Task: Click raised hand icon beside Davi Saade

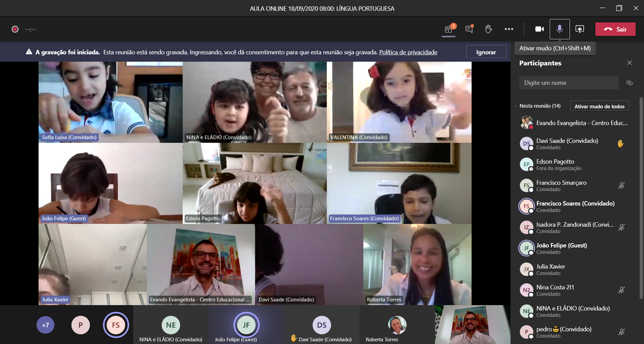Action: pyautogui.click(x=621, y=144)
